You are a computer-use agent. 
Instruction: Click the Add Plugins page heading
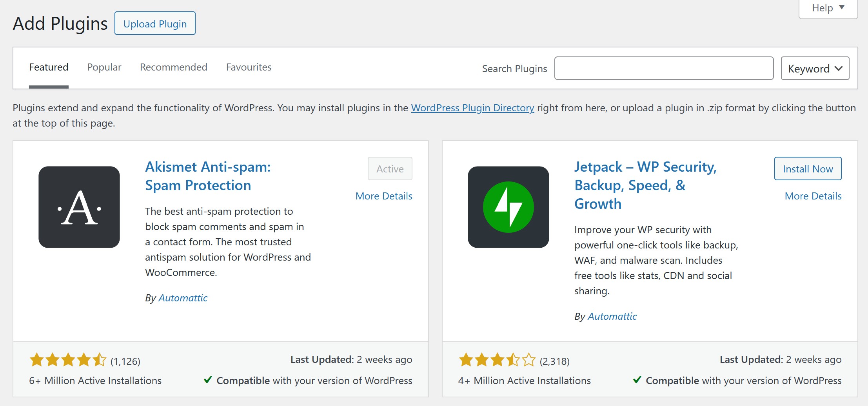coord(60,24)
